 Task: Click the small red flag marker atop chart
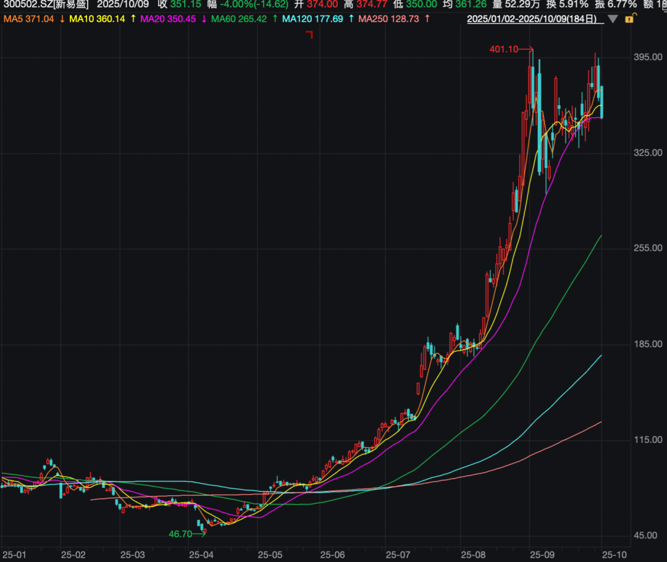[309, 36]
